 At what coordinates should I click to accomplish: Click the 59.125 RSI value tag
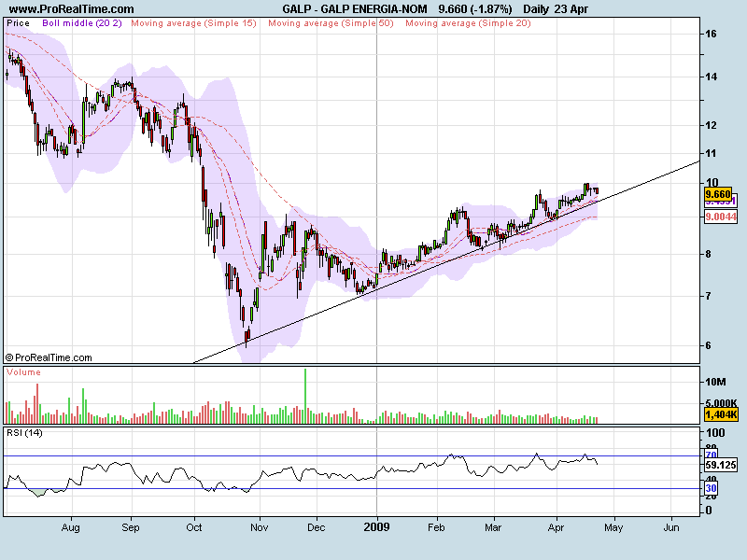coord(721,465)
